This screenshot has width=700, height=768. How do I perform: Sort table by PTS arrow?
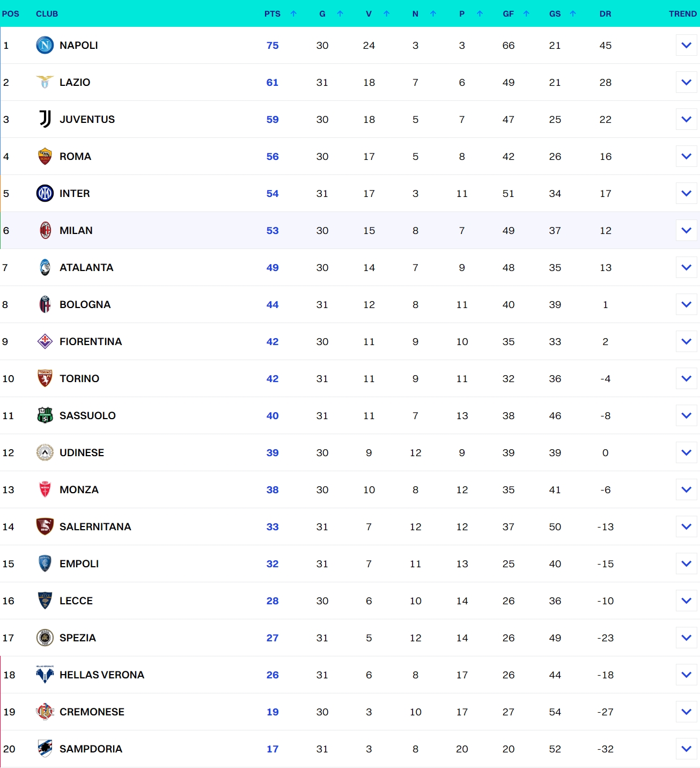[293, 13]
